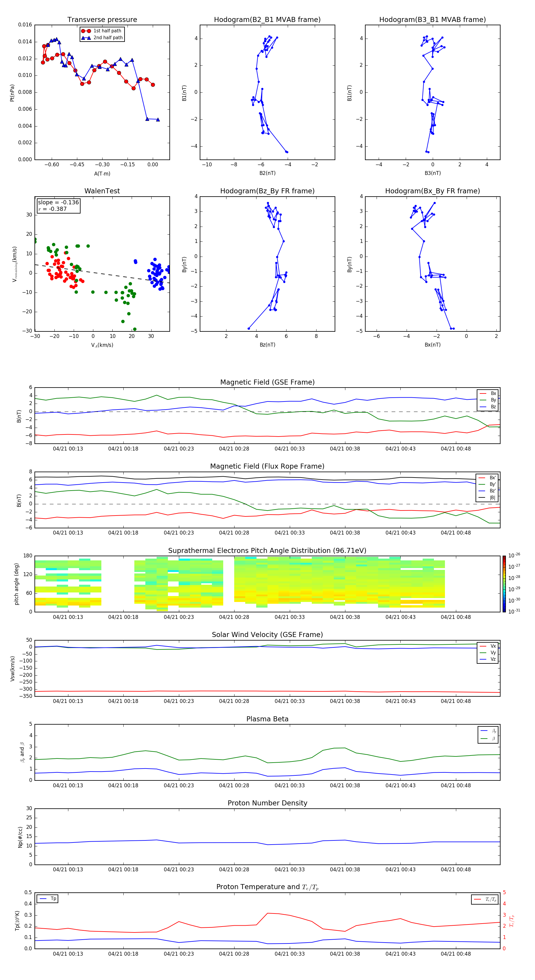The height and width of the screenshot is (980, 535).
Task: Click the Suprathermal Electrons Pitch Angle title
Action: pyautogui.click(x=267, y=551)
